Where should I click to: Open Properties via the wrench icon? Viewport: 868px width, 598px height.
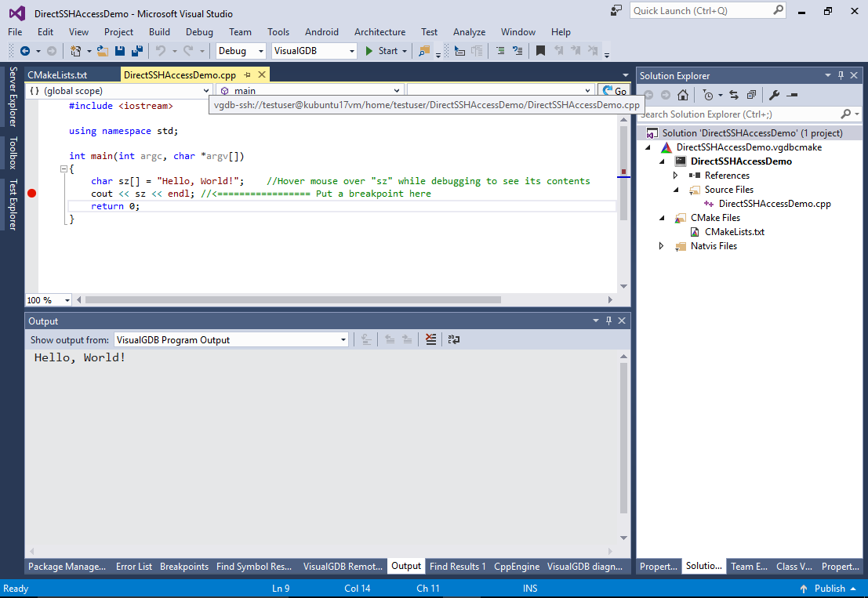click(775, 95)
